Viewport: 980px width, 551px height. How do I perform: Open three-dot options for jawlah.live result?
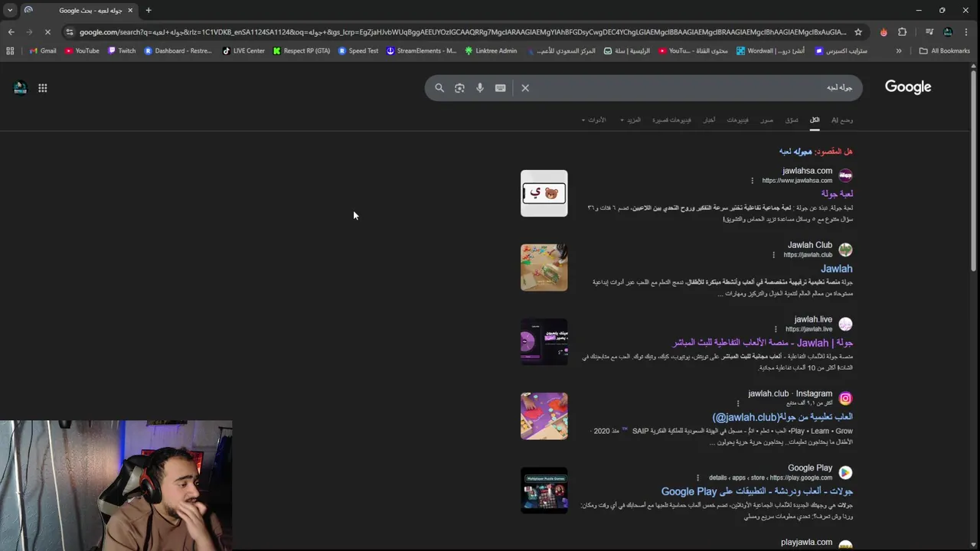click(776, 329)
